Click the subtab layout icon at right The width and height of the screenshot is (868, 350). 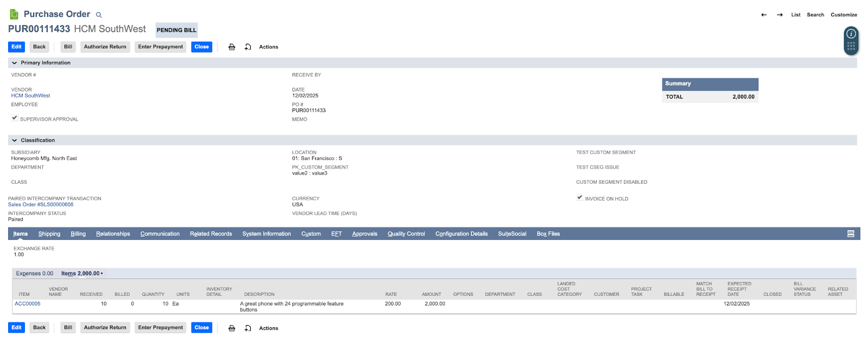[x=851, y=234]
